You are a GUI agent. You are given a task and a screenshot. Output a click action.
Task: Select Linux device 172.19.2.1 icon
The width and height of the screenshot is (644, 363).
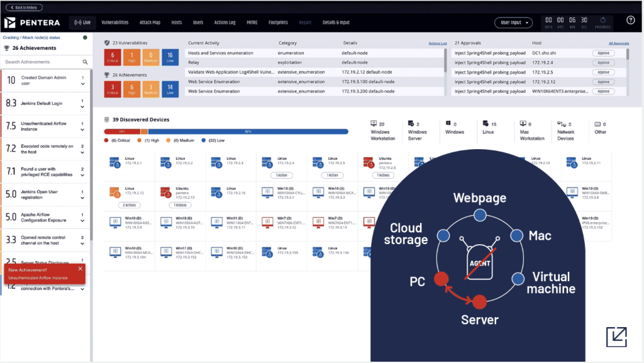tap(115, 162)
